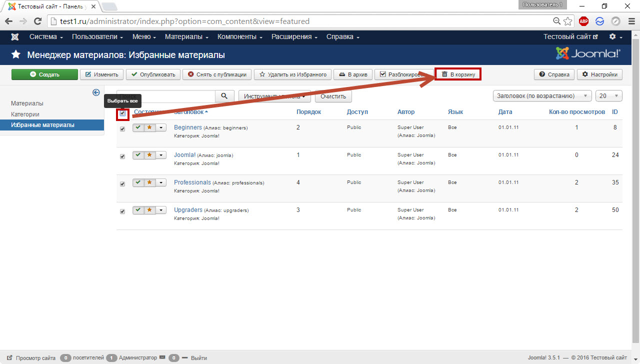Viewport: 640px width, 364px height.
Task: Collapse sidebar with blue arrow icon
Action: pyautogui.click(x=96, y=92)
